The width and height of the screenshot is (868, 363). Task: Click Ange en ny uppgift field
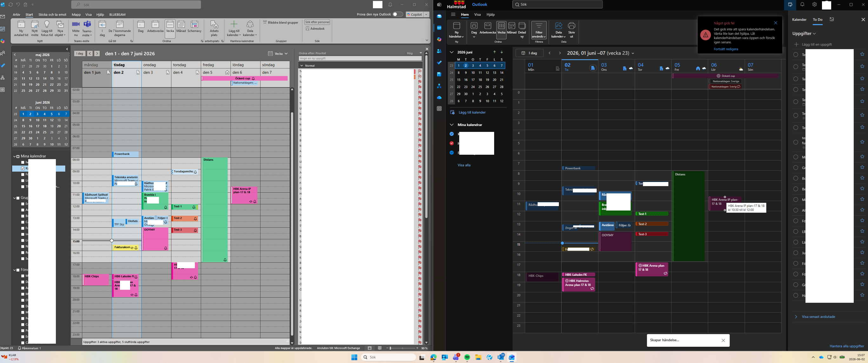(x=360, y=58)
